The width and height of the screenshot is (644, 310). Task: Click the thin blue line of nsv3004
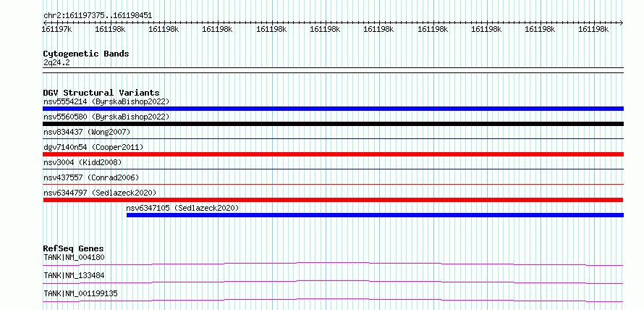pos(333,169)
